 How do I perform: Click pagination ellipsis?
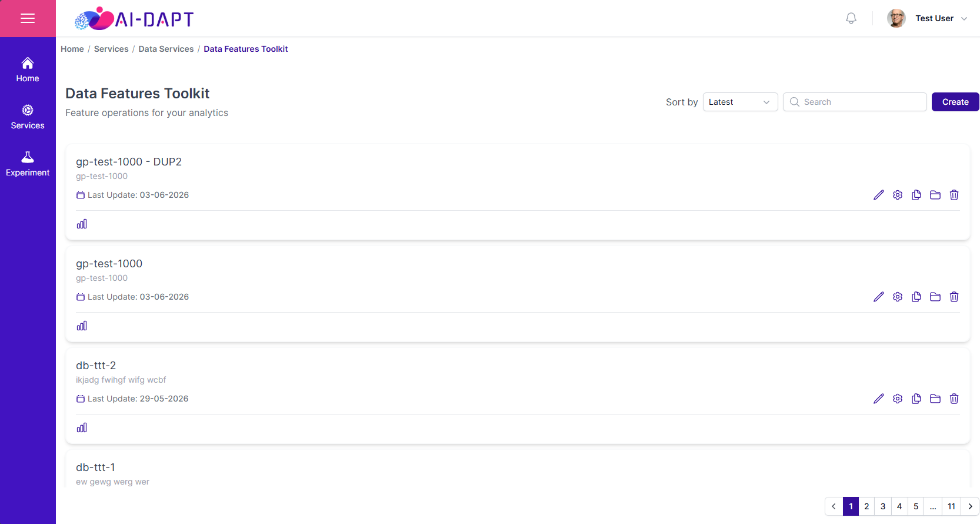[x=933, y=506]
